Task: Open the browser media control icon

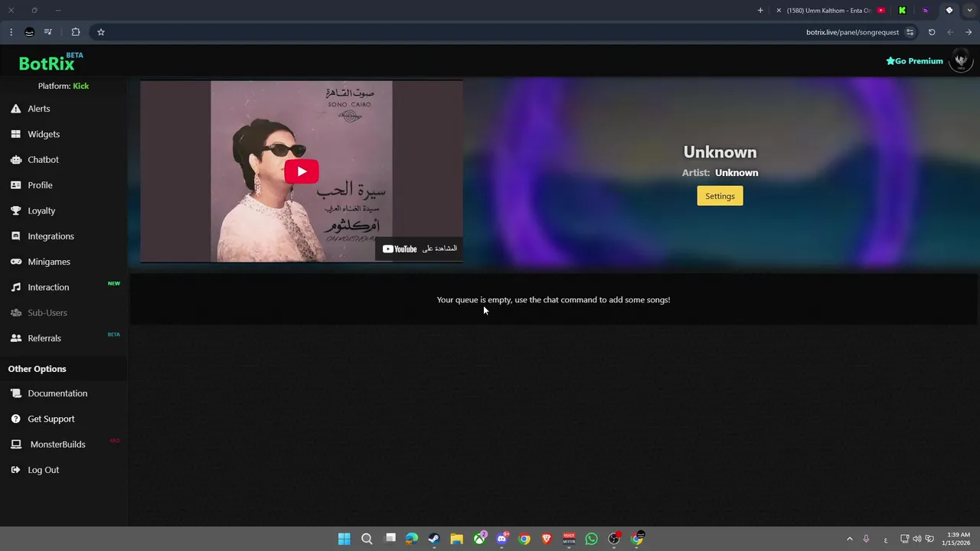Action: tap(48, 32)
